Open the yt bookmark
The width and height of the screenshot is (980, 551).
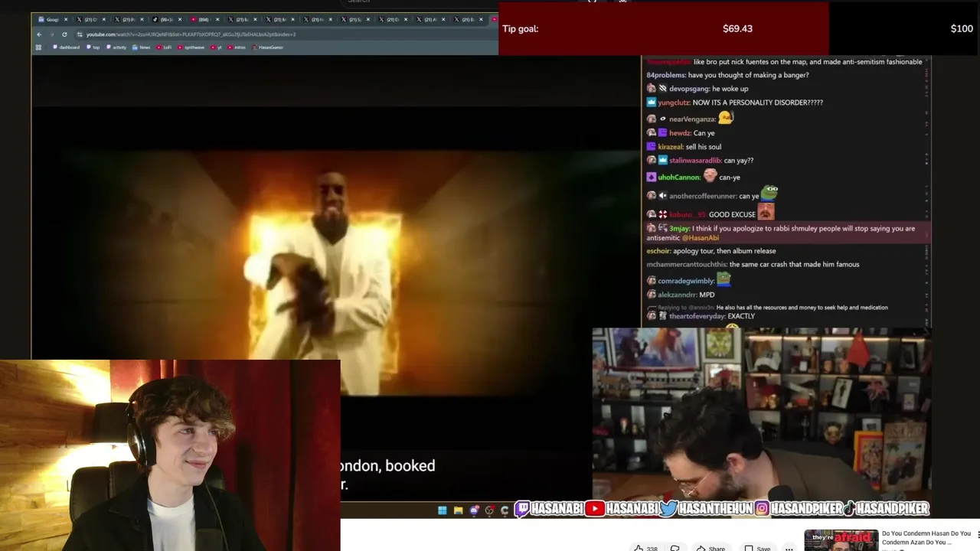[x=217, y=47]
